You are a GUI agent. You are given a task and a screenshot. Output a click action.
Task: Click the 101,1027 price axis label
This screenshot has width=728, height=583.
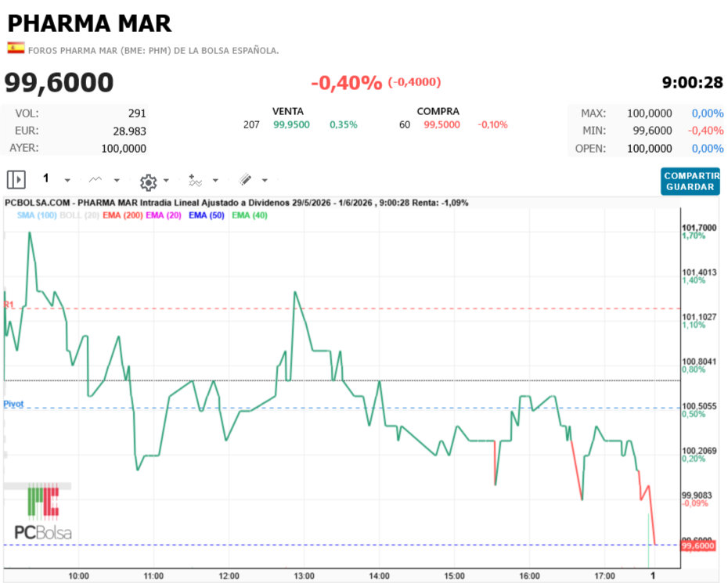tap(699, 317)
